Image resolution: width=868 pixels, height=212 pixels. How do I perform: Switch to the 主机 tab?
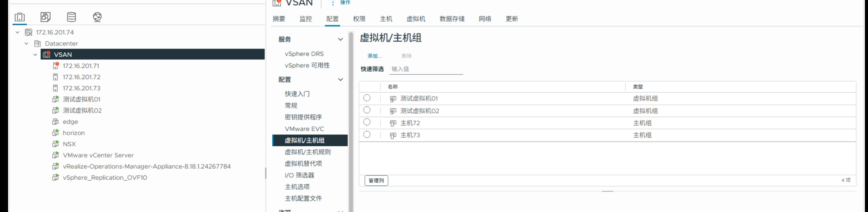tap(386, 19)
